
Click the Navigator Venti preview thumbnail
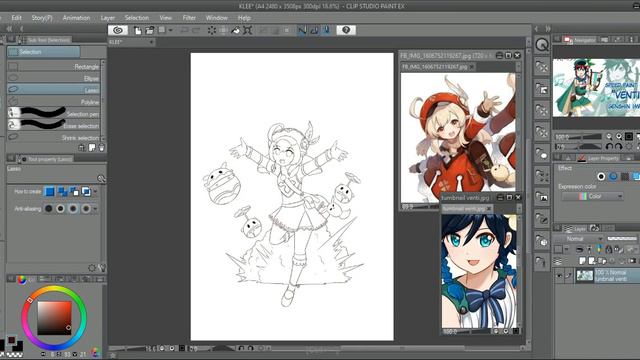tap(596, 88)
